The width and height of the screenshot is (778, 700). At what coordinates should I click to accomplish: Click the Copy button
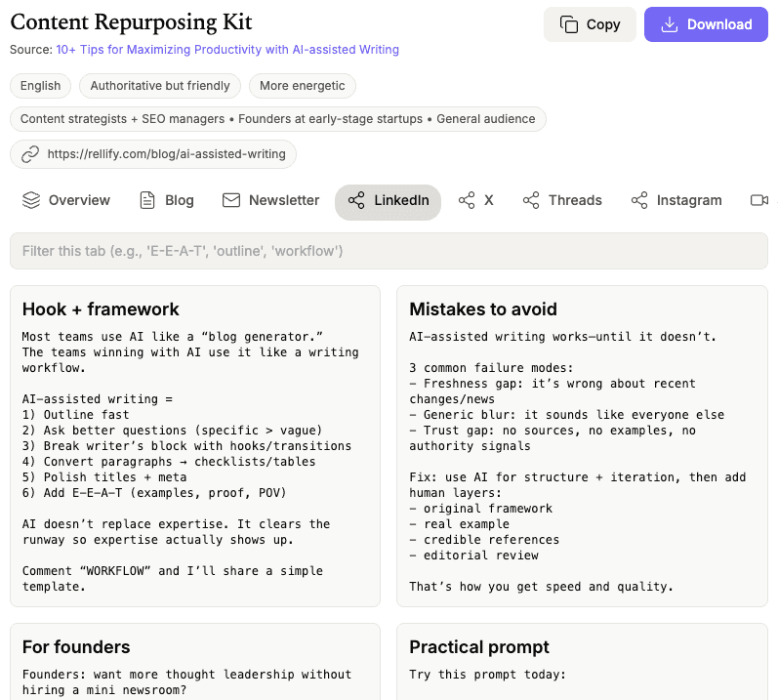click(590, 24)
